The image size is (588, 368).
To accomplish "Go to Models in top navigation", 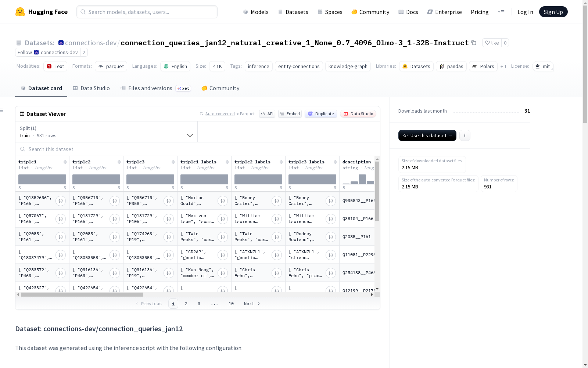I will [x=256, y=12].
